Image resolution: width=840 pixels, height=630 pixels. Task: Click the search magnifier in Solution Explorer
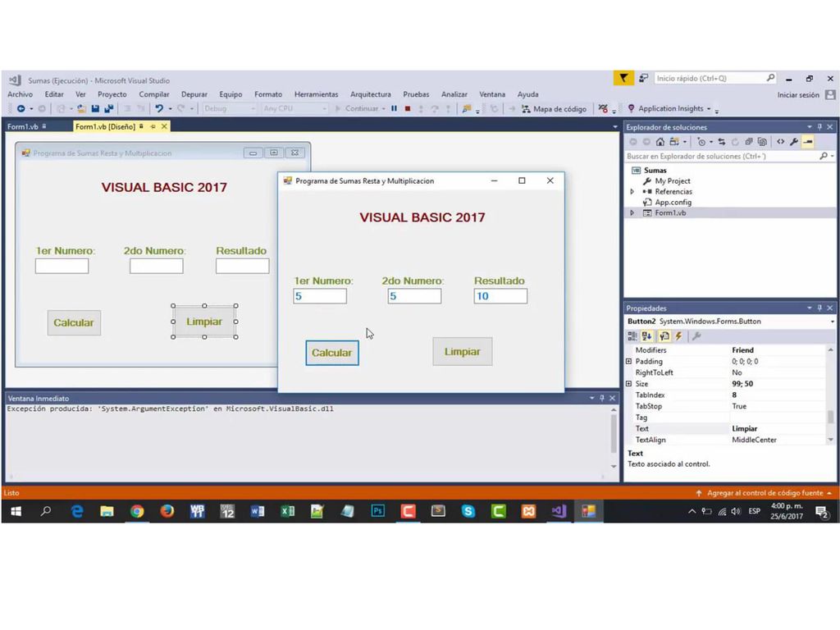[824, 156]
